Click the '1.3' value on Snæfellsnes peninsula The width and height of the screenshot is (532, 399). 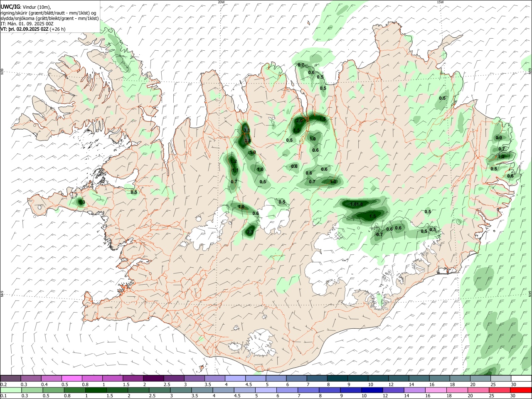point(82,202)
